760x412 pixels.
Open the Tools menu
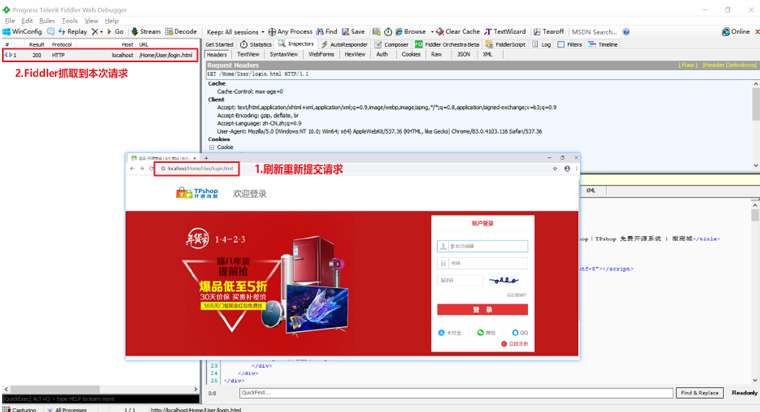tap(69, 21)
